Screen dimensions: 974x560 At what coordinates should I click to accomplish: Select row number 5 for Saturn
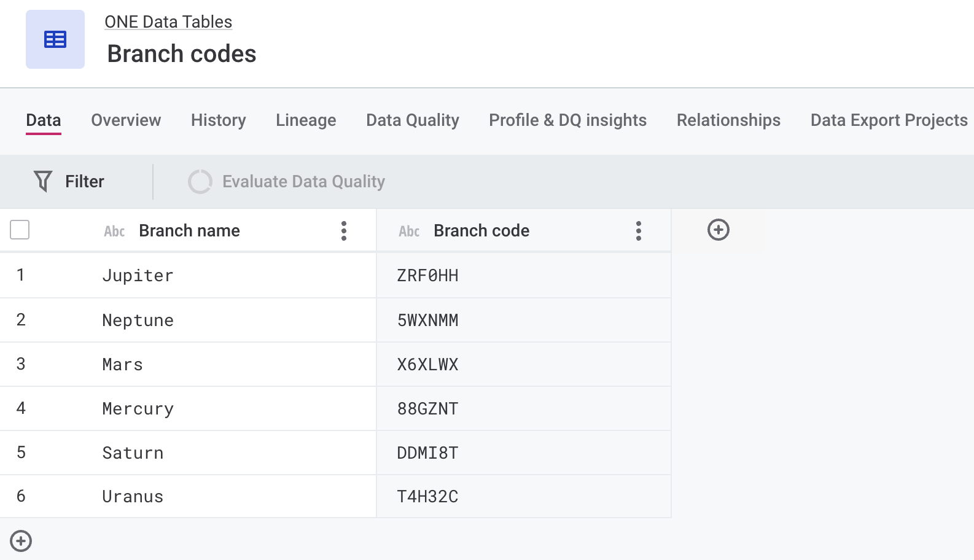[21, 453]
